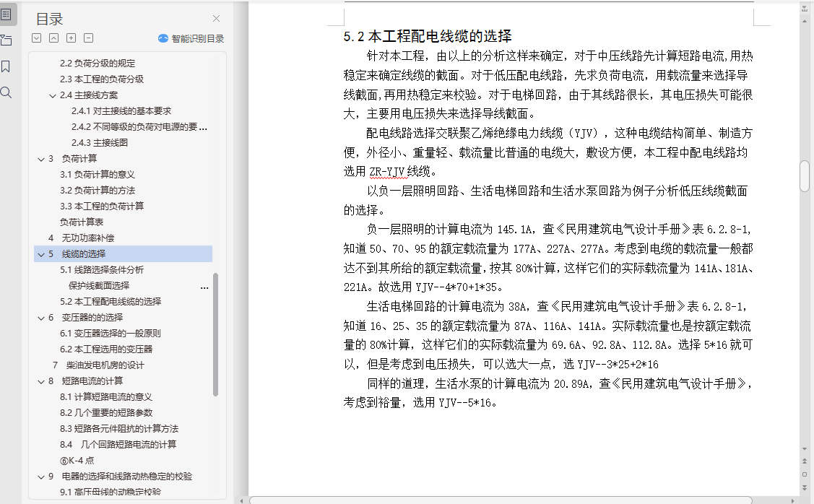Screen dimensions: 814x504
Task: Click the horizontal scrollbar left arrow
Action: pos(241,501)
